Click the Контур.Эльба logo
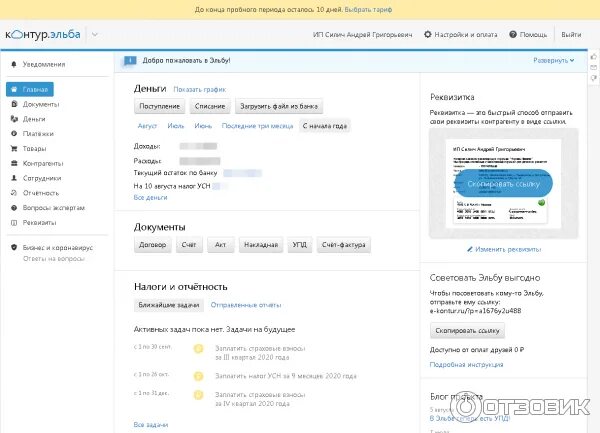This screenshot has width=600, height=433. pos(43,34)
